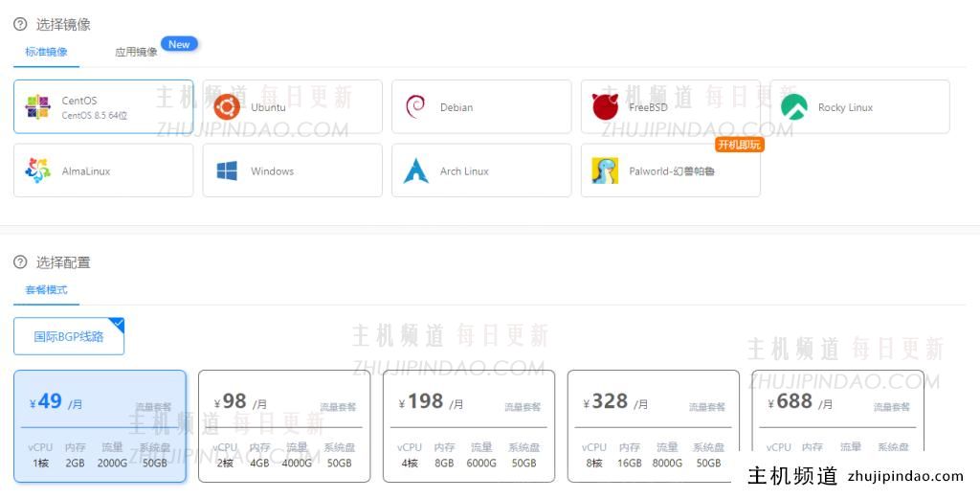
Task: Switch to the 标准镜像 tab
Action: [x=46, y=52]
